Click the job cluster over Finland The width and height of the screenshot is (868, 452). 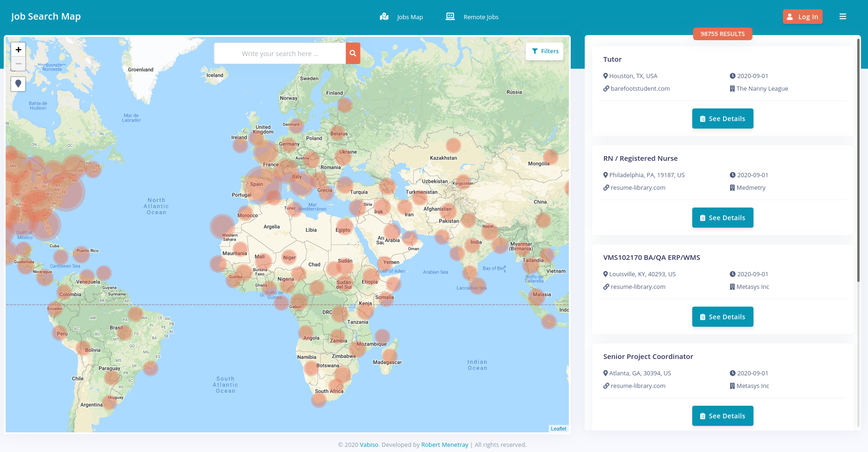click(345, 105)
